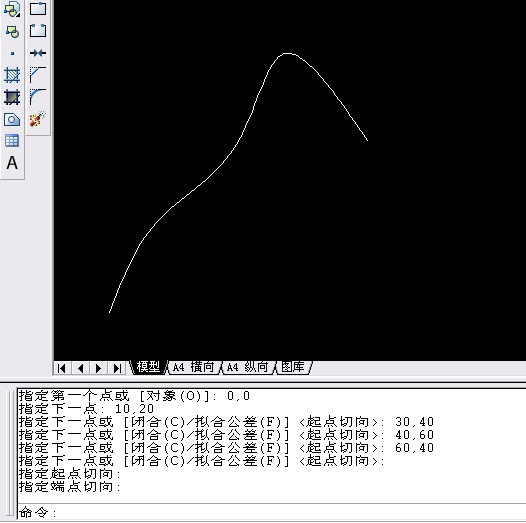Grab the command window's left grip bar
The width and height of the screenshot is (526, 523).
(x=10, y=454)
